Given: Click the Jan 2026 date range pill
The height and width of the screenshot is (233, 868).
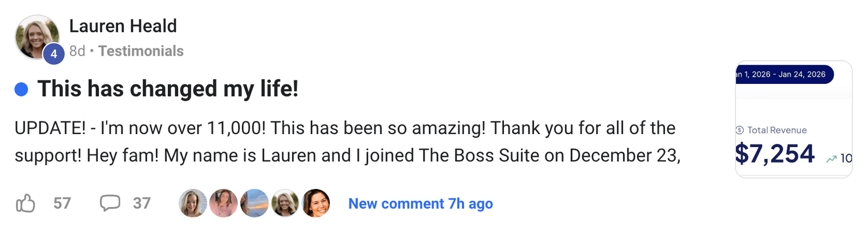Looking at the screenshot, I should coord(784,75).
